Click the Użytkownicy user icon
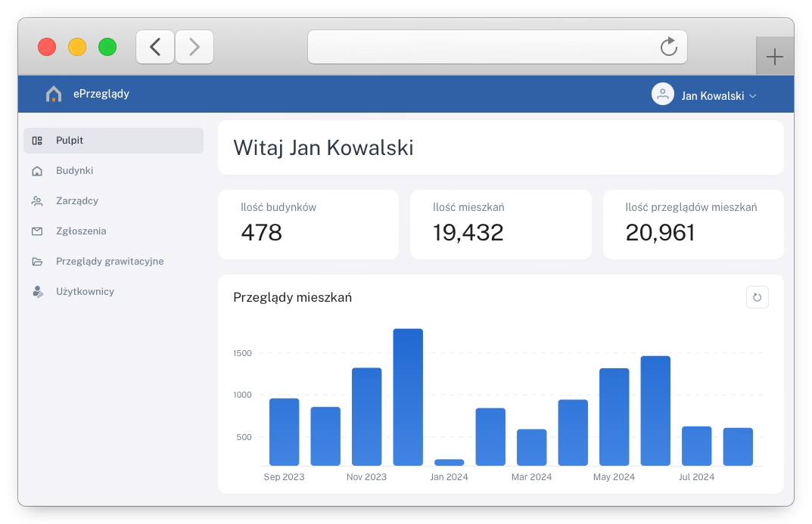The height and width of the screenshot is (524, 812). point(37,292)
